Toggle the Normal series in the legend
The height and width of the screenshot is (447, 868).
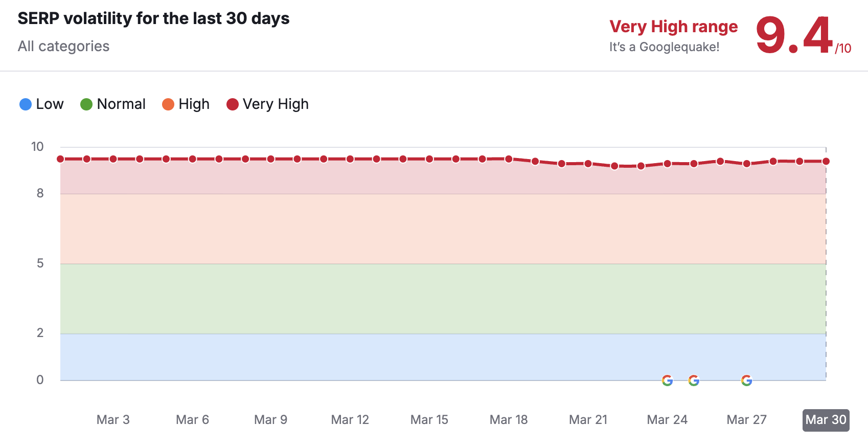pos(113,104)
